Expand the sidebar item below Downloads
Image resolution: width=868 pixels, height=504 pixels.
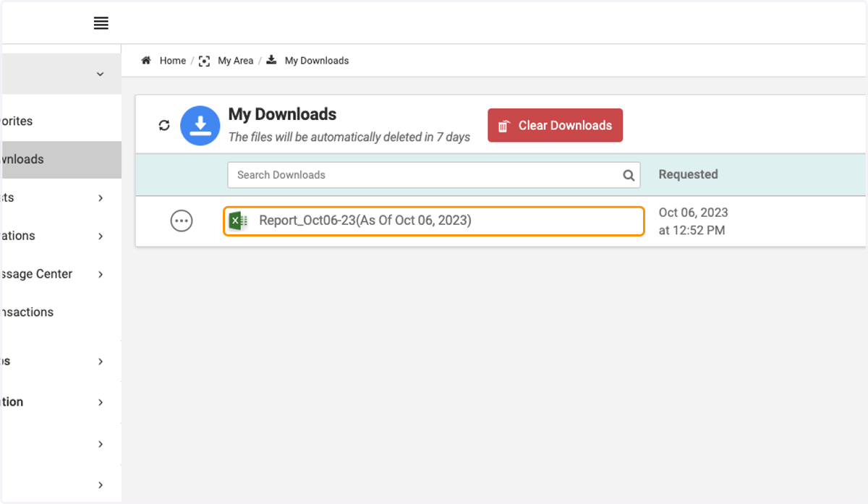pyautogui.click(x=101, y=197)
